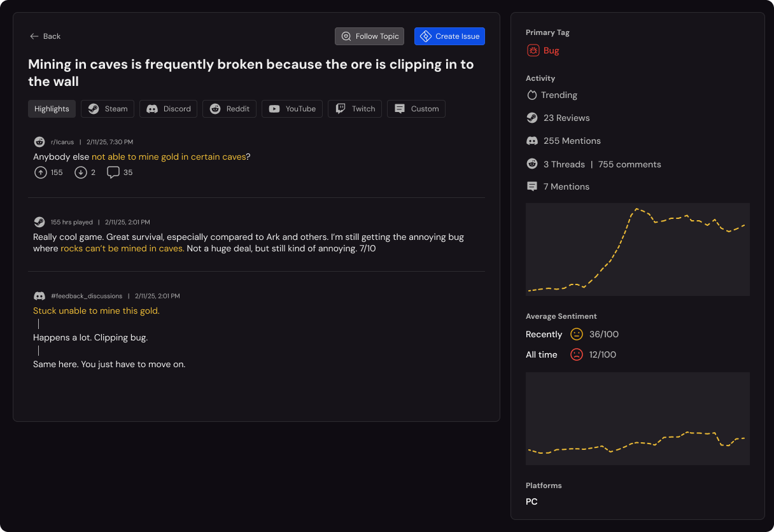Go back using the Back arrow
The image size is (774, 532).
(x=45, y=36)
